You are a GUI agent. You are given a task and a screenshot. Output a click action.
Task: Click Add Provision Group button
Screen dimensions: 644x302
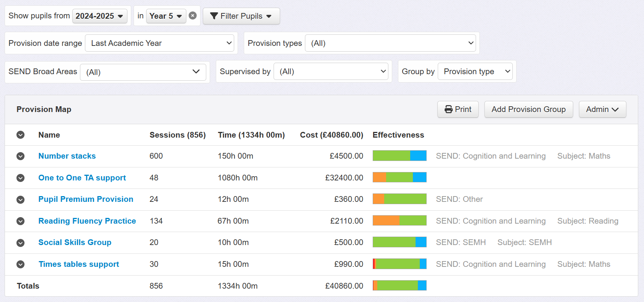click(528, 109)
